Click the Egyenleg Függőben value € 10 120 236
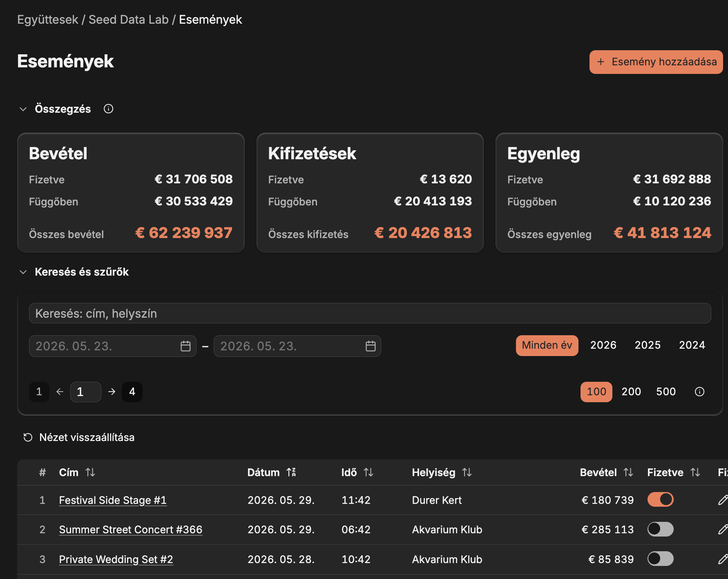Screen dimensions: 728x579 pos(672,201)
